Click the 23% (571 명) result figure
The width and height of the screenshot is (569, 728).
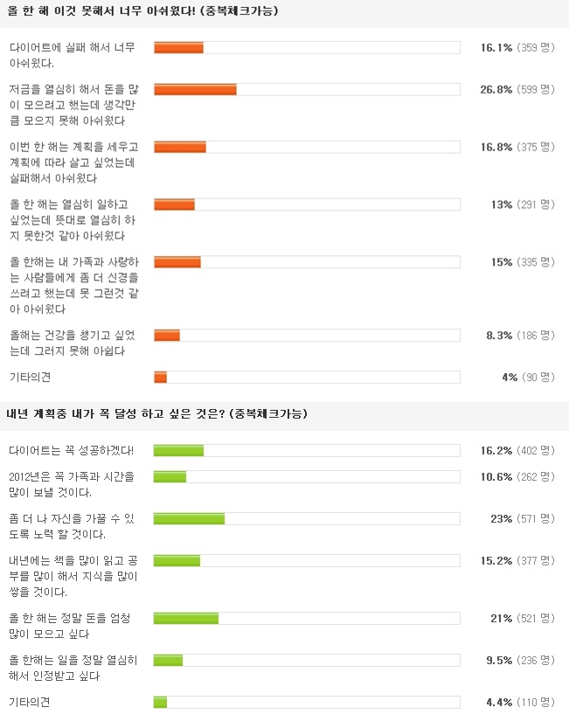click(x=522, y=519)
